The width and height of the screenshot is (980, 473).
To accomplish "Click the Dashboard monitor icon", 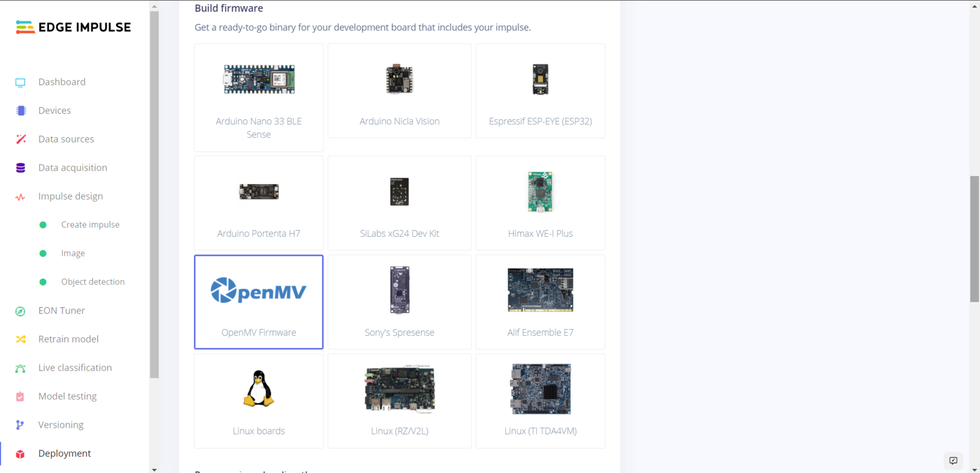I will point(20,82).
